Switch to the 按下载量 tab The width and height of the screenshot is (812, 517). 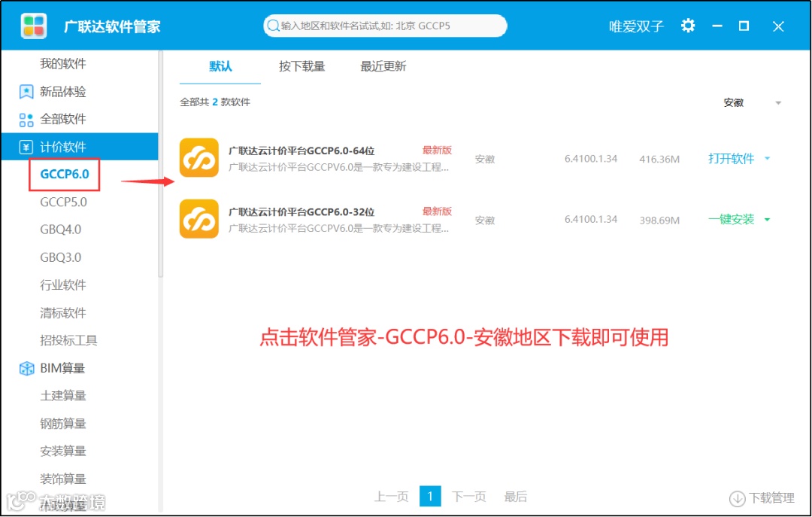[302, 66]
